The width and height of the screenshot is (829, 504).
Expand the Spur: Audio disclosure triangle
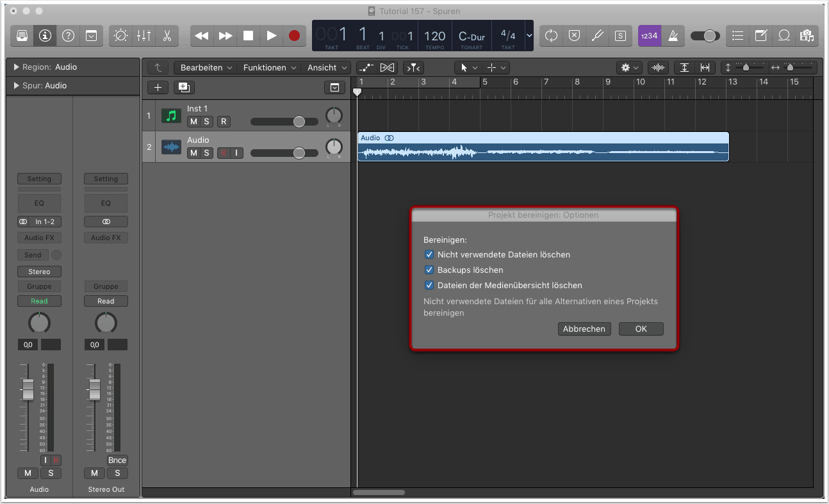[16, 86]
